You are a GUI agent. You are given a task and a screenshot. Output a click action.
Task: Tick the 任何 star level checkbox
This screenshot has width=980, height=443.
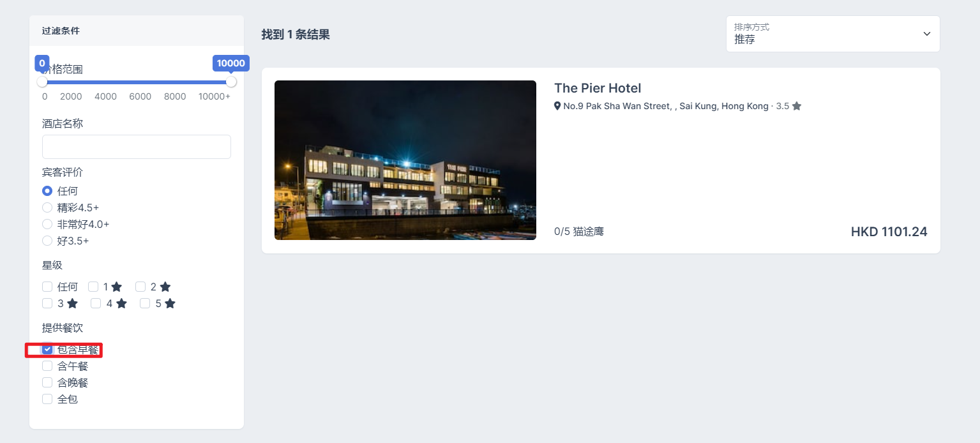[47, 287]
